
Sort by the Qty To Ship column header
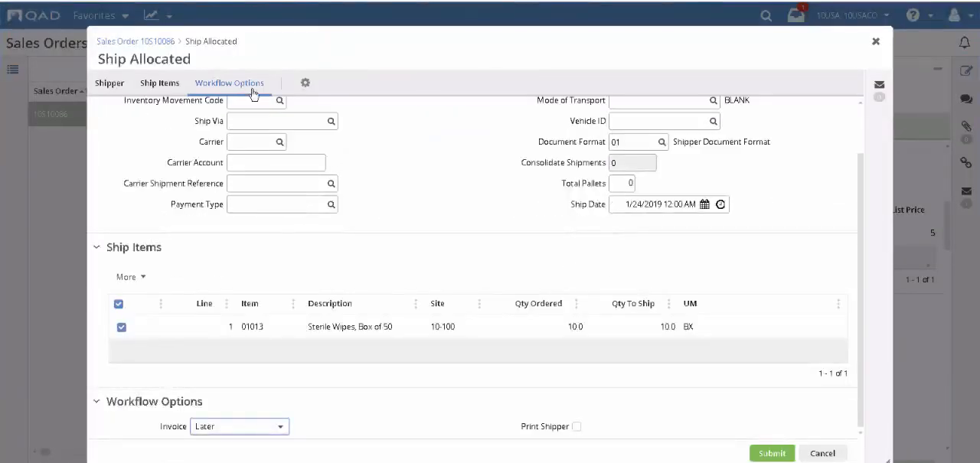tap(633, 304)
